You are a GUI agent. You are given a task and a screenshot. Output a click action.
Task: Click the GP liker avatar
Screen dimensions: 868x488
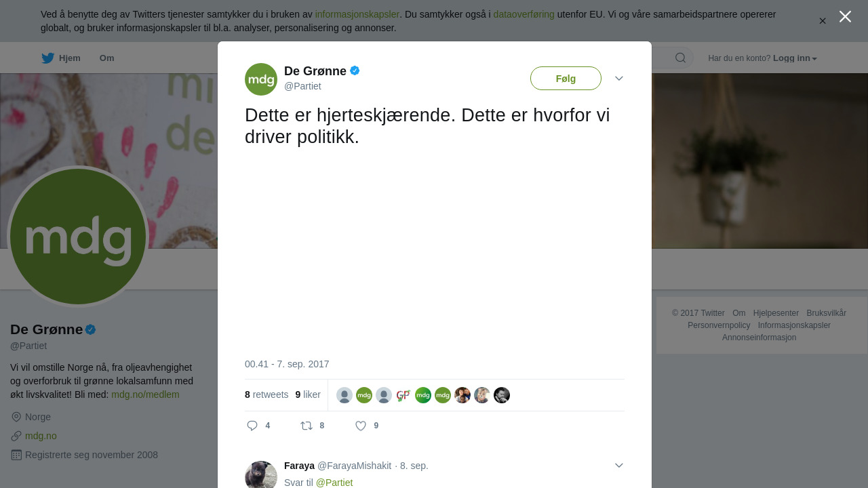tap(403, 395)
